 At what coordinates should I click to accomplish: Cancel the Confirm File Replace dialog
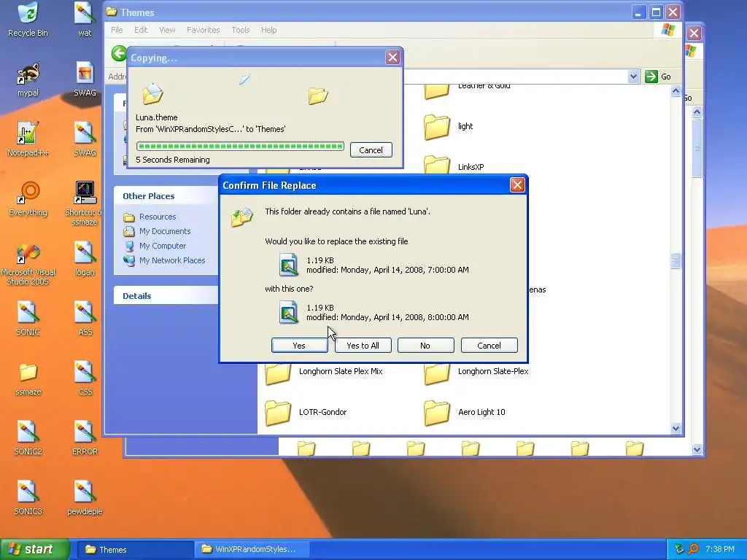click(x=489, y=345)
